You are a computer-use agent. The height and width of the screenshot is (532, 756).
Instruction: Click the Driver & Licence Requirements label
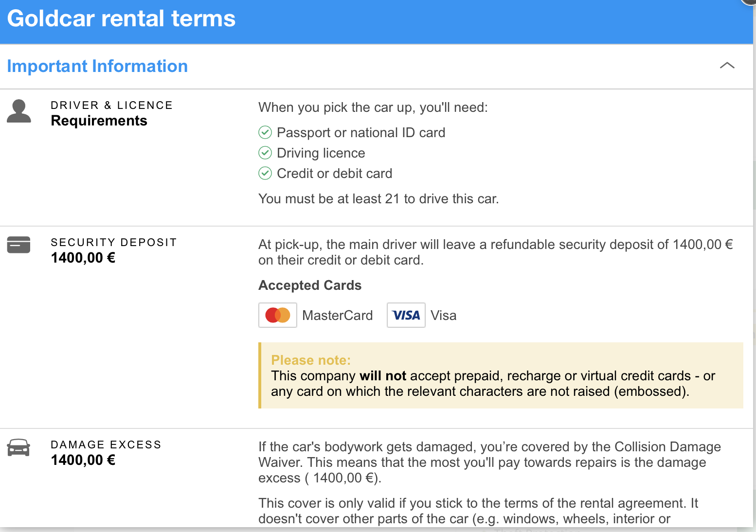click(99, 121)
